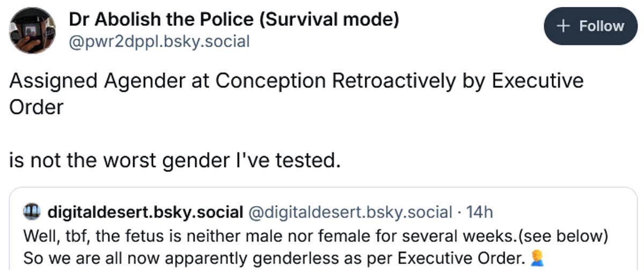644x270 pixels.
Task: Click the plus icon on Follow button
Action: click(x=563, y=26)
